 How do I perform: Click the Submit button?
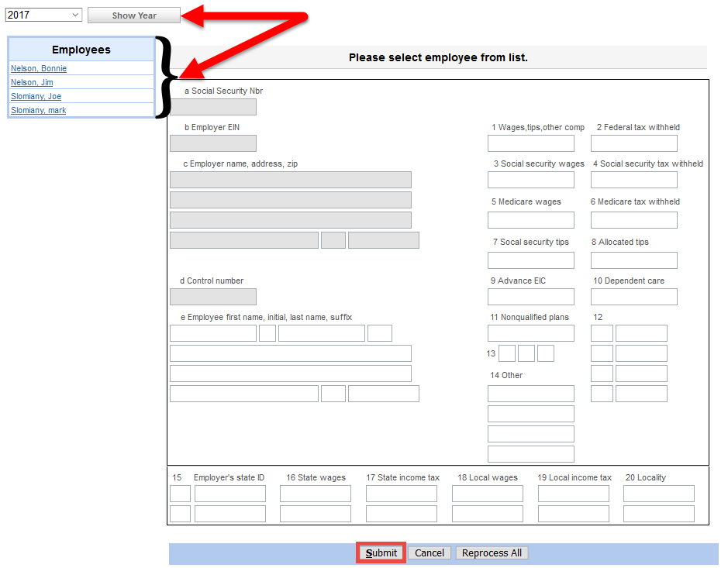(381, 553)
